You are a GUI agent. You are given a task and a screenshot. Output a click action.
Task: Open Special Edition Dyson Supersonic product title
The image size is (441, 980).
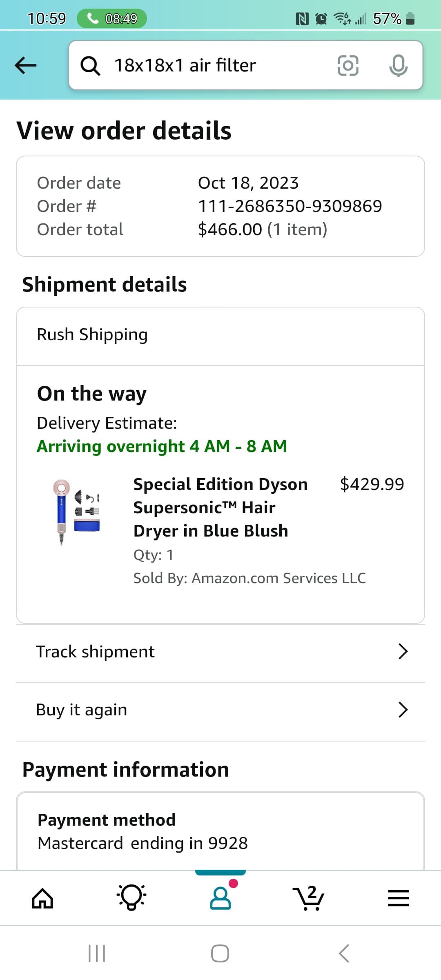[x=220, y=508]
